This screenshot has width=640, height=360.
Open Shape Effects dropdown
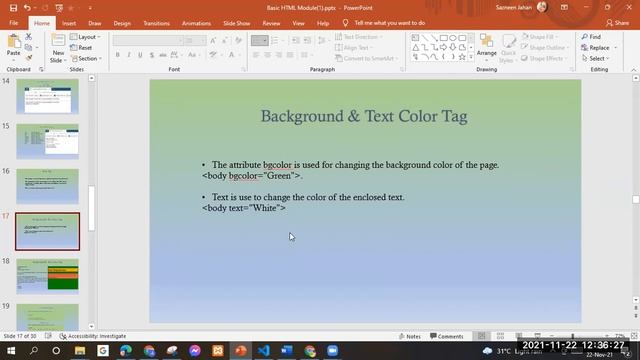544,59
